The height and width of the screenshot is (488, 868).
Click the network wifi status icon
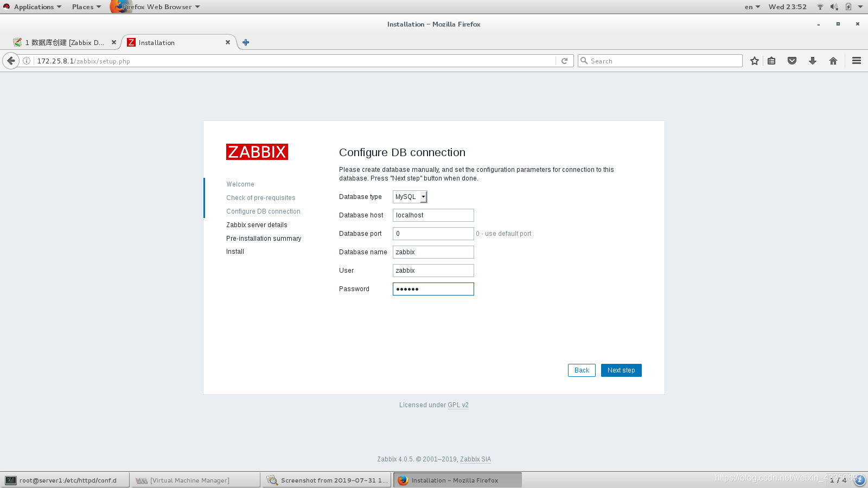(820, 7)
